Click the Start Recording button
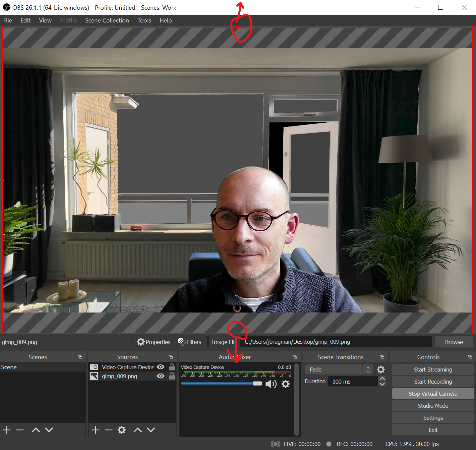This screenshot has height=450, width=476. 433,382
